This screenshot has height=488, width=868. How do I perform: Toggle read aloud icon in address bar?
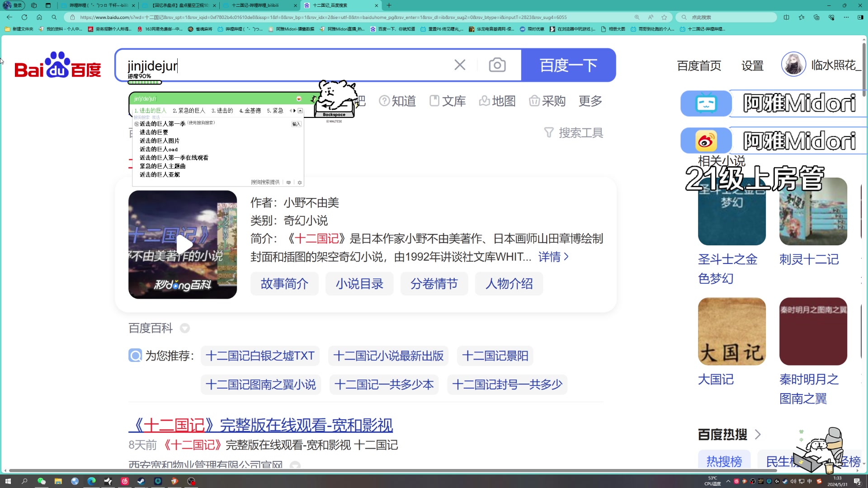click(651, 17)
